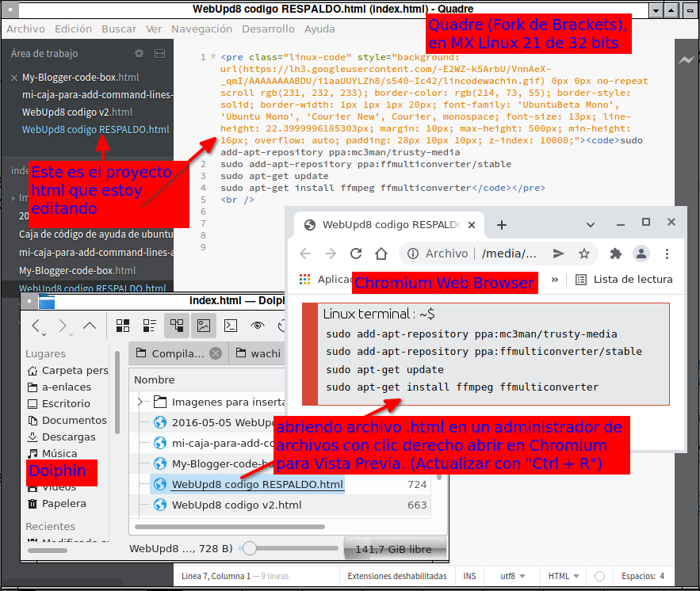The height and width of the screenshot is (591, 700).
Task: Go back in Dolphin
Action: [37, 326]
